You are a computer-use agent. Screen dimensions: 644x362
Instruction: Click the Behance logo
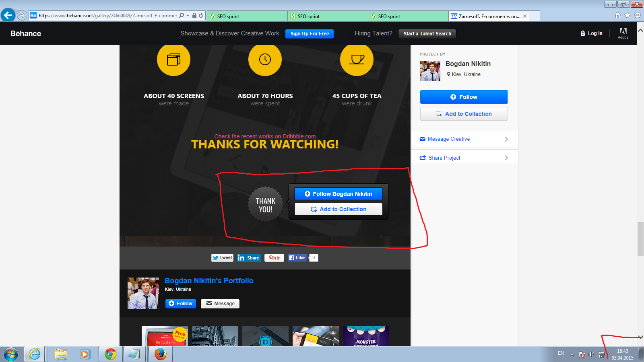point(26,33)
